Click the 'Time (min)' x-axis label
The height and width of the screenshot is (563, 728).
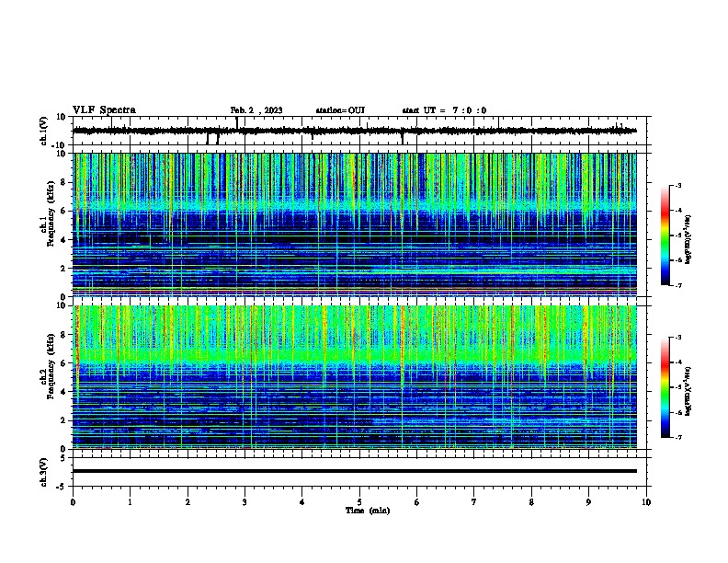(368, 511)
